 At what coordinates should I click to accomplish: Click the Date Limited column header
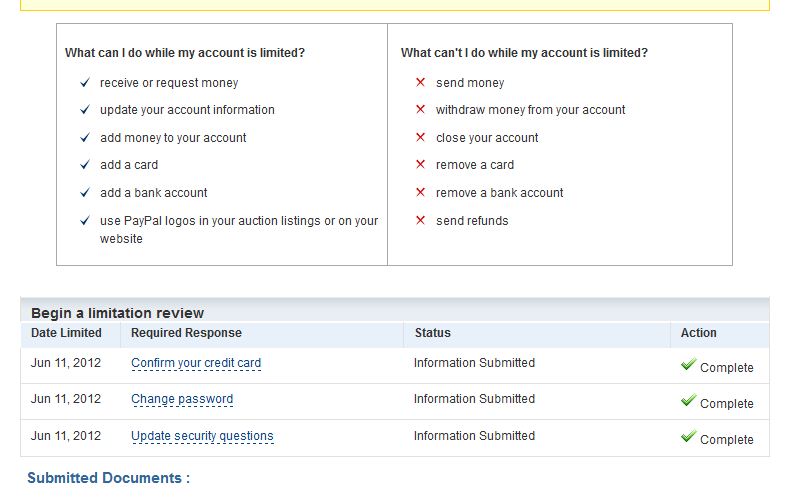pyautogui.click(x=66, y=333)
